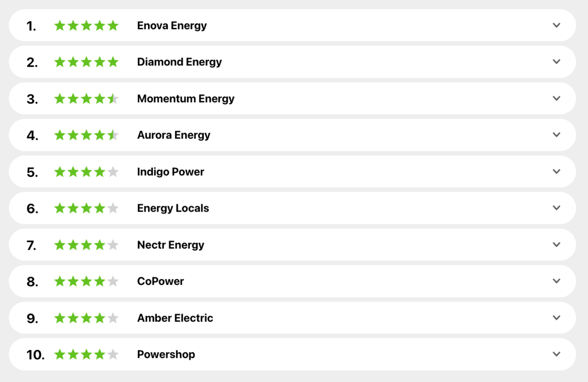Click the half-filled star for Momentum Energy
The height and width of the screenshot is (382, 588).
click(x=114, y=98)
